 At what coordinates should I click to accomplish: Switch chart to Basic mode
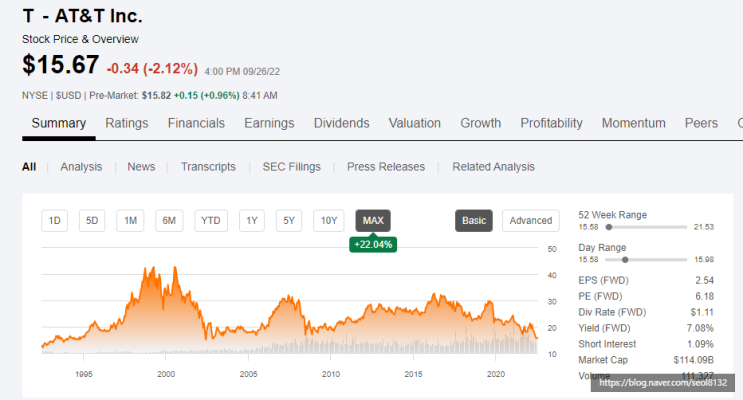(x=474, y=221)
